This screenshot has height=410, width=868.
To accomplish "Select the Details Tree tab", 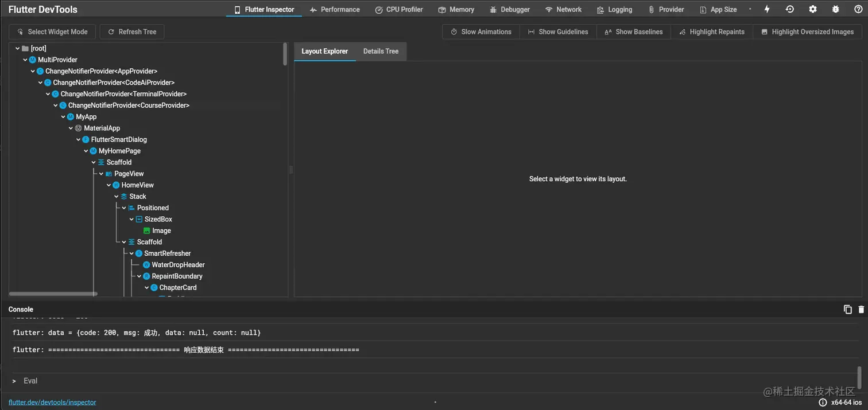I will tap(381, 51).
